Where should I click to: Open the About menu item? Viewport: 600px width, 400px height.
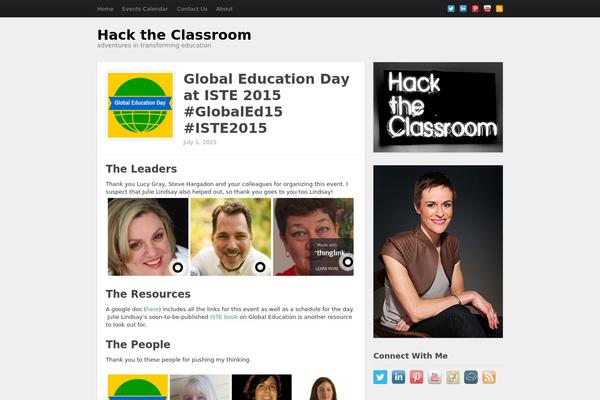pyautogui.click(x=224, y=9)
